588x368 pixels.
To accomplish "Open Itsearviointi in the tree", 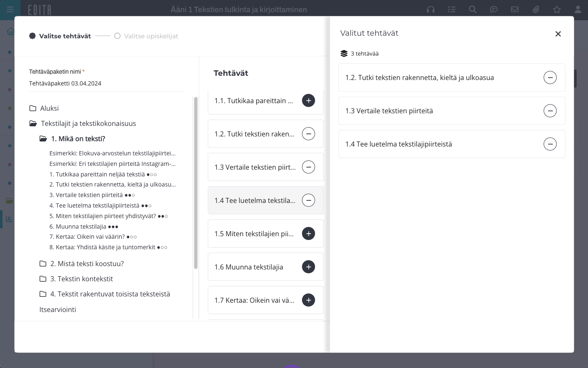I will pos(58,309).
